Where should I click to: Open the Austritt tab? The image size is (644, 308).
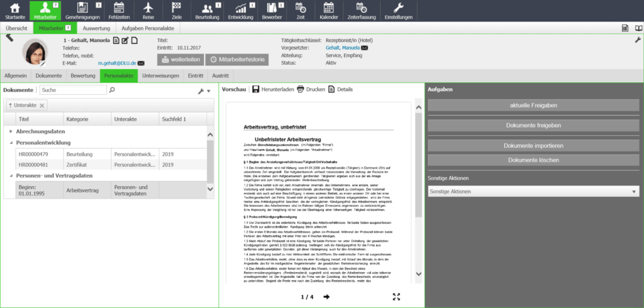[221, 75]
